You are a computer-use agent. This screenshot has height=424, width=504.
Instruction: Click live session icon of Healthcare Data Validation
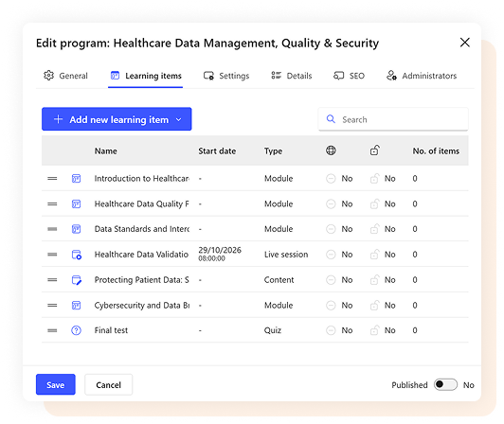point(77,255)
